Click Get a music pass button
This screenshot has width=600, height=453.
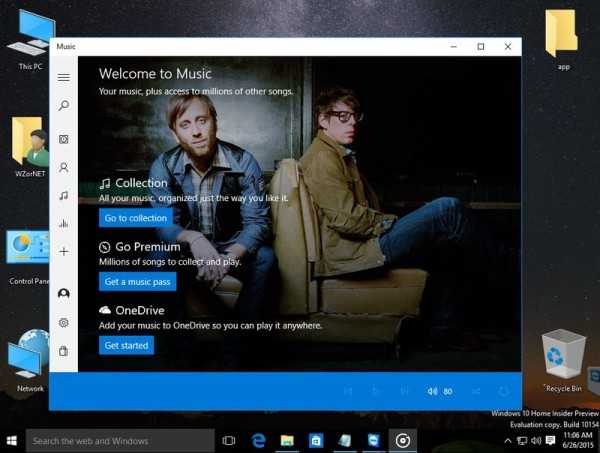pyautogui.click(x=137, y=282)
